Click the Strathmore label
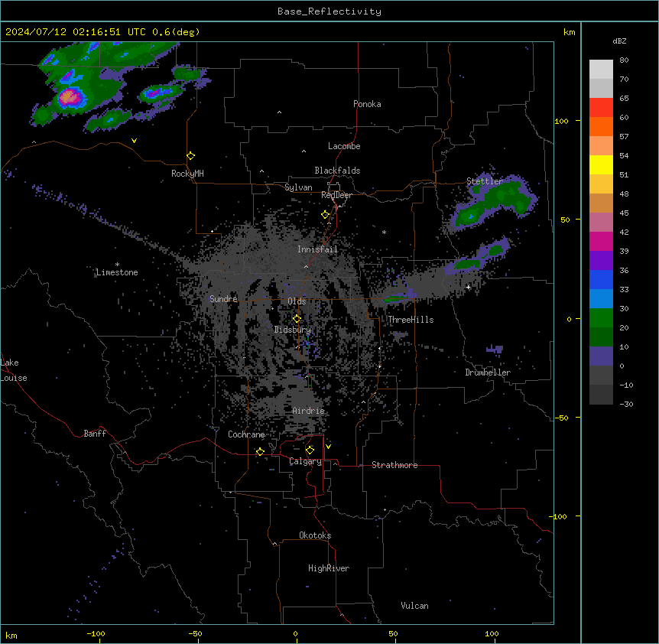The width and height of the screenshot is (659, 644). click(394, 465)
